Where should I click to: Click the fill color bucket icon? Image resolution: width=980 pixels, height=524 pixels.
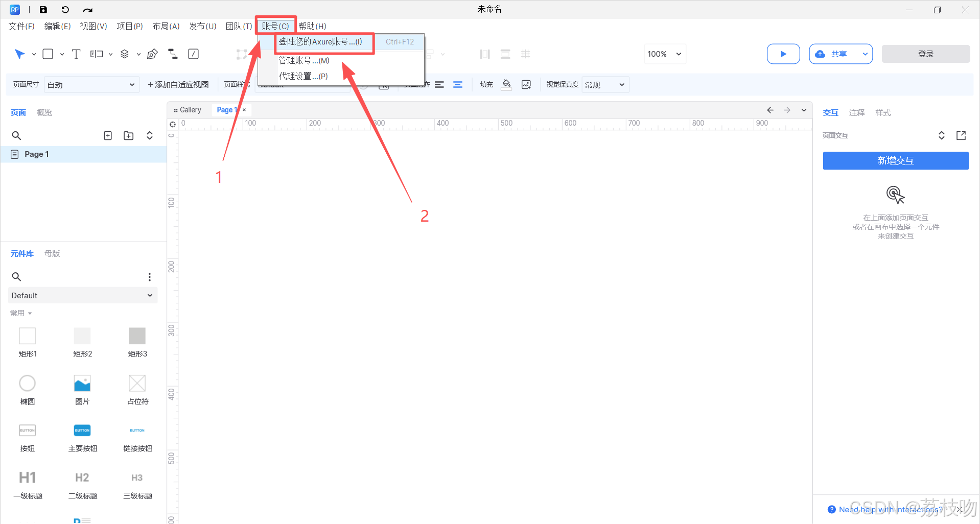(506, 84)
